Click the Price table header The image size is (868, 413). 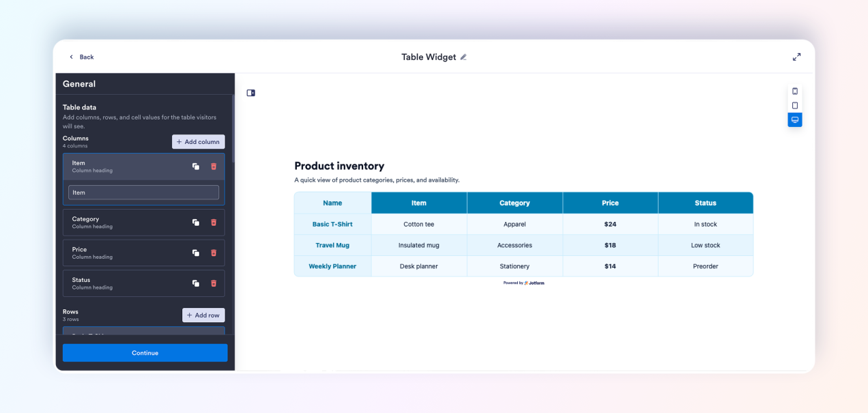pos(610,203)
